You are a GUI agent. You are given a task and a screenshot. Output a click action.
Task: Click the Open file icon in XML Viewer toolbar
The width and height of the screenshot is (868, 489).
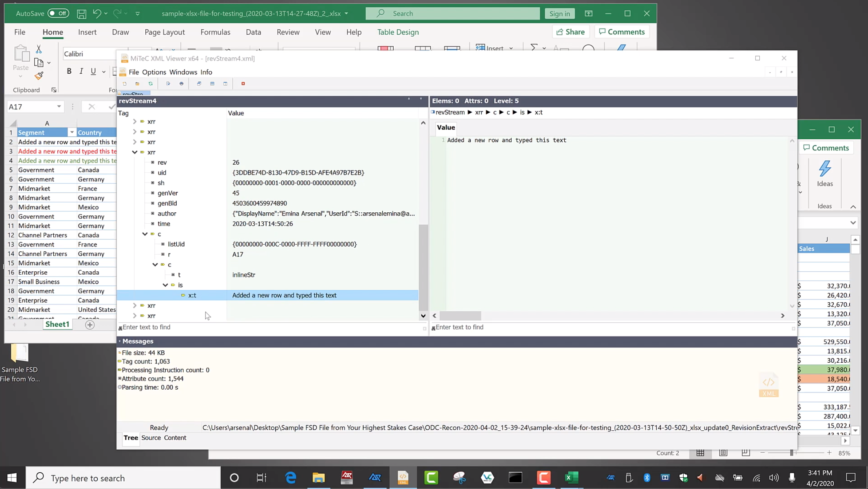point(137,84)
